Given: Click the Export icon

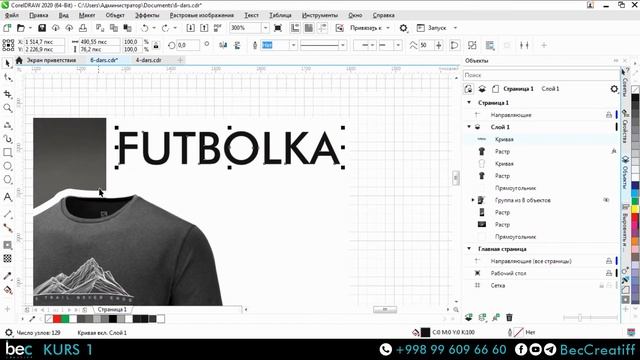Looking at the screenshot, I should pos(204,28).
